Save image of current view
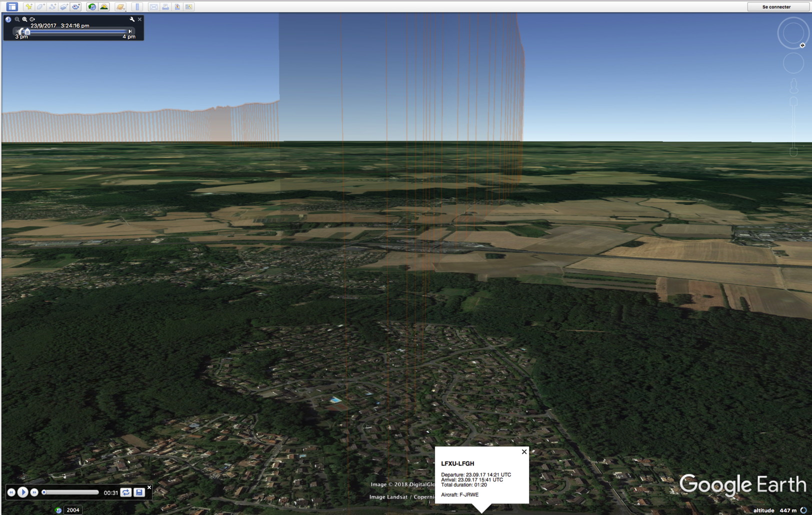812x515 pixels. [177, 6]
